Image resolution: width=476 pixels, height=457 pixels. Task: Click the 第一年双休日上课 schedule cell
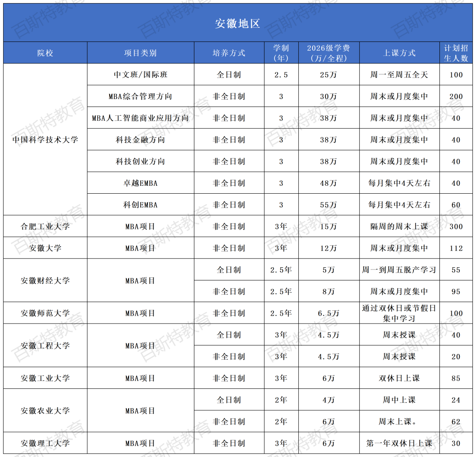pyautogui.click(x=399, y=443)
